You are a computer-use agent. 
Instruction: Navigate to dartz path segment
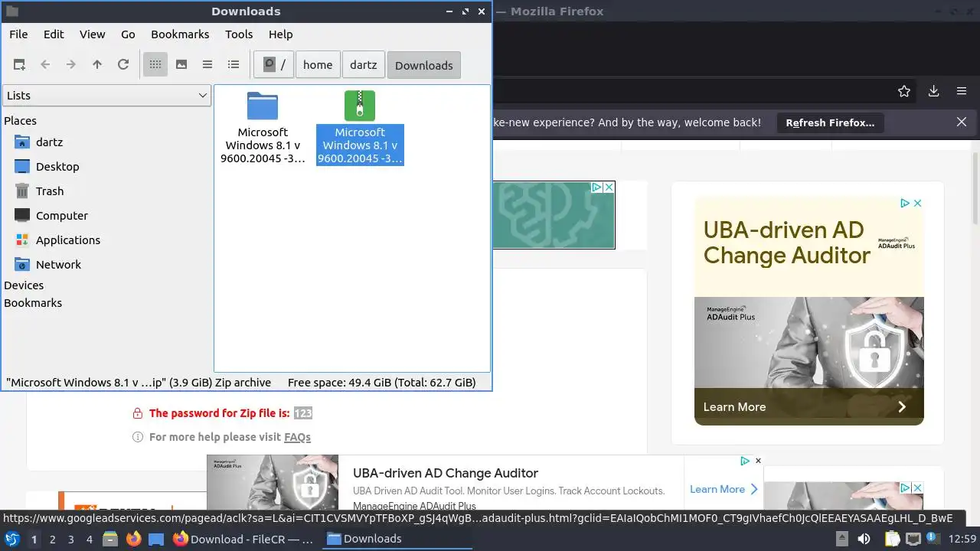point(364,65)
